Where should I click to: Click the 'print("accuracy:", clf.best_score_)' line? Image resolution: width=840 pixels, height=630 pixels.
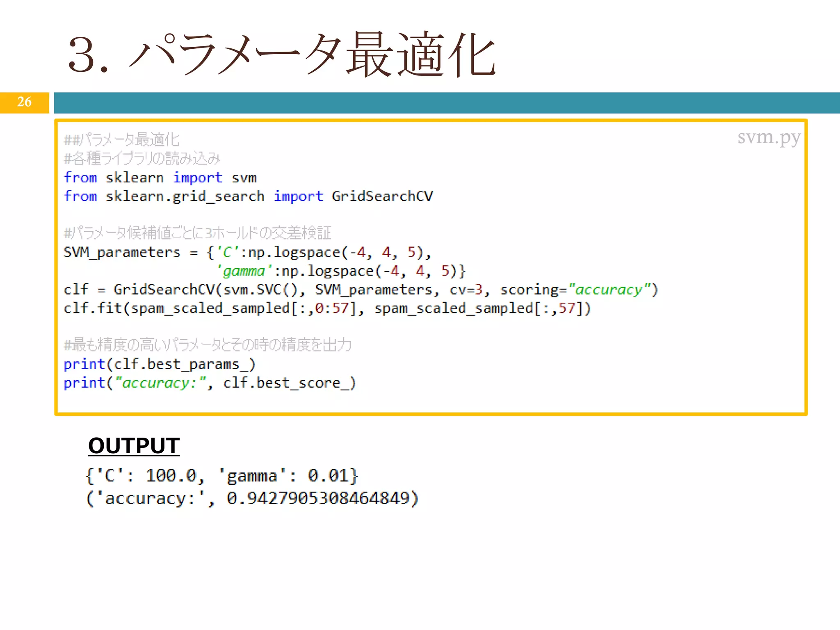[210, 383]
